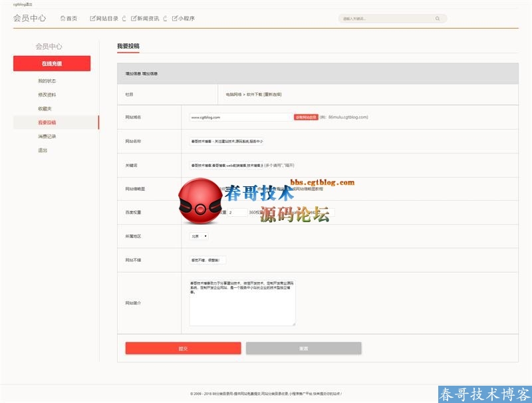Click the top search keyword box
This screenshot has width=532, height=403.
pyautogui.click(x=386, y=19)
